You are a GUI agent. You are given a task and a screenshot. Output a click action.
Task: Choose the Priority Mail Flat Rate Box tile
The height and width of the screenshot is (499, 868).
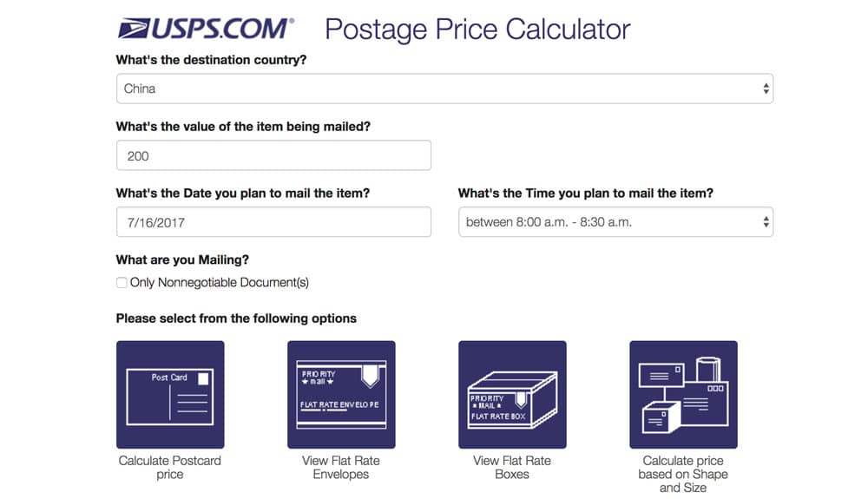[x=513, y=395]
